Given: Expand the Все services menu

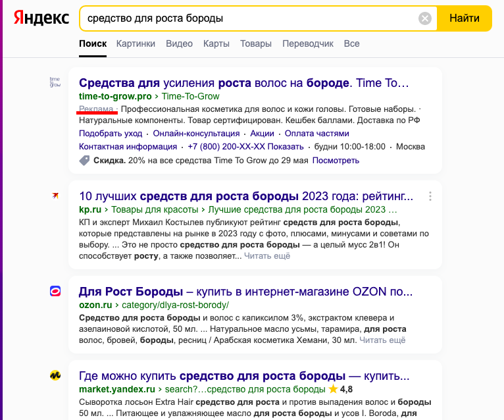Looking at the screenshot, I should 351,43.
